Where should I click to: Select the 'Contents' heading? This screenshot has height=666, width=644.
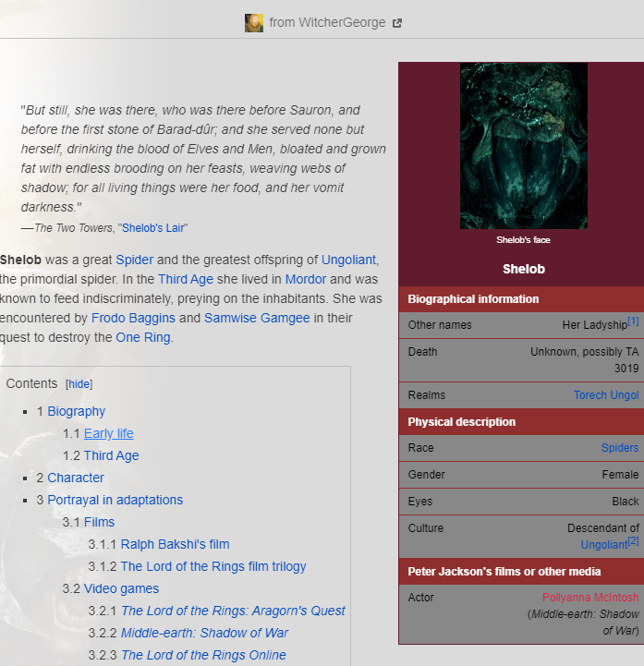click(31, 383)
